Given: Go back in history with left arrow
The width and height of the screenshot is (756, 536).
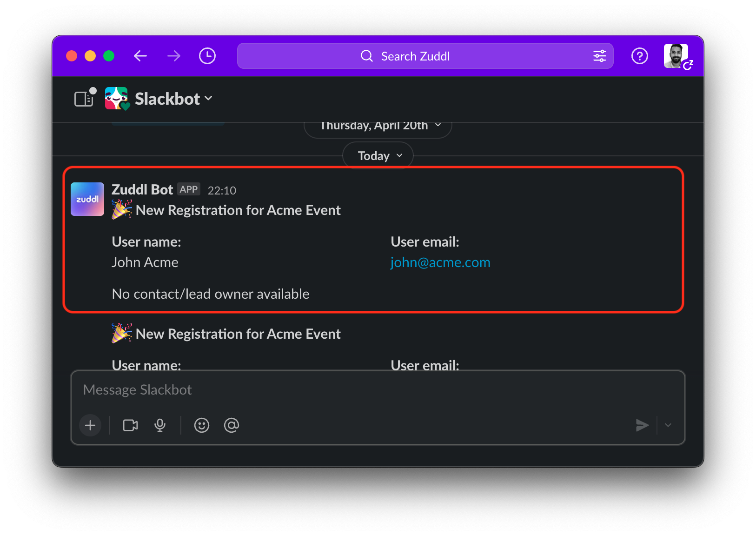Looking at the screenshot, I should pos(140,56).
